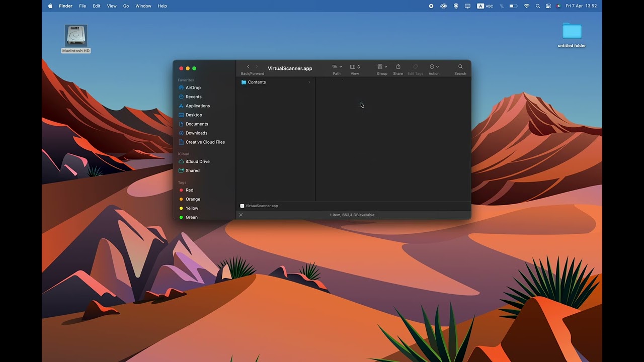Screen dimensions: 644x362
Task: Click the Share toolbar icon
Action: 398,67
